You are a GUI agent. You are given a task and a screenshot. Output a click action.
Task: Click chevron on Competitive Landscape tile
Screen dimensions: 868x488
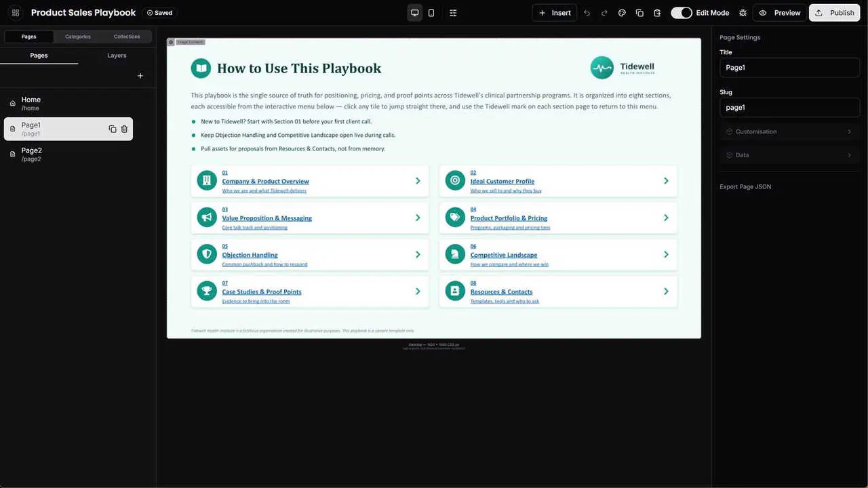pyautogui.click(x=666, y=254)
